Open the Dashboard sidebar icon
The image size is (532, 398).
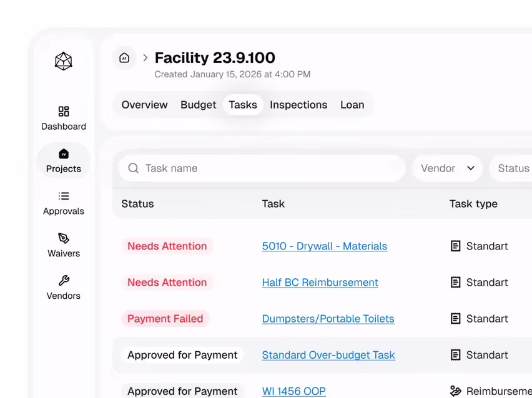pos(64,111)
